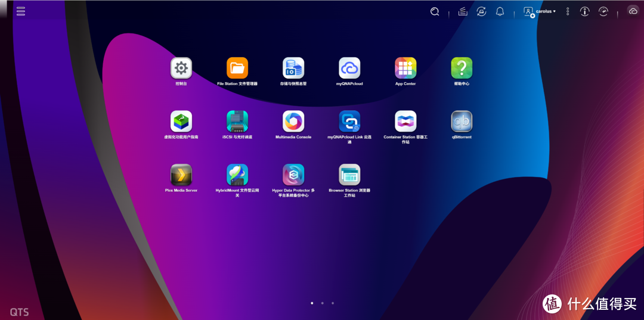The image size is (644, 320).
Task: Click the search magnifier icon
Action: (435, 11)
